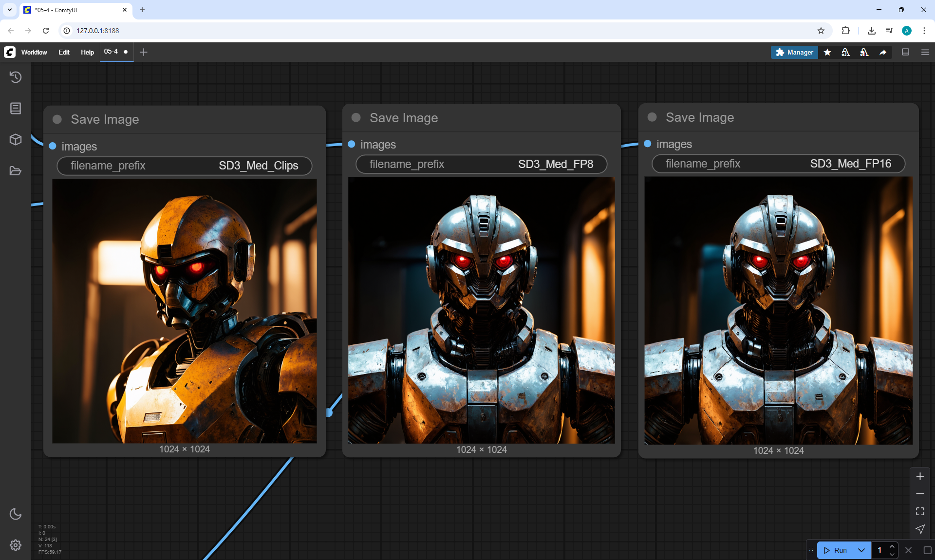Click the SD3_Med_FP8 filename_prefix field

click(481, 164)
